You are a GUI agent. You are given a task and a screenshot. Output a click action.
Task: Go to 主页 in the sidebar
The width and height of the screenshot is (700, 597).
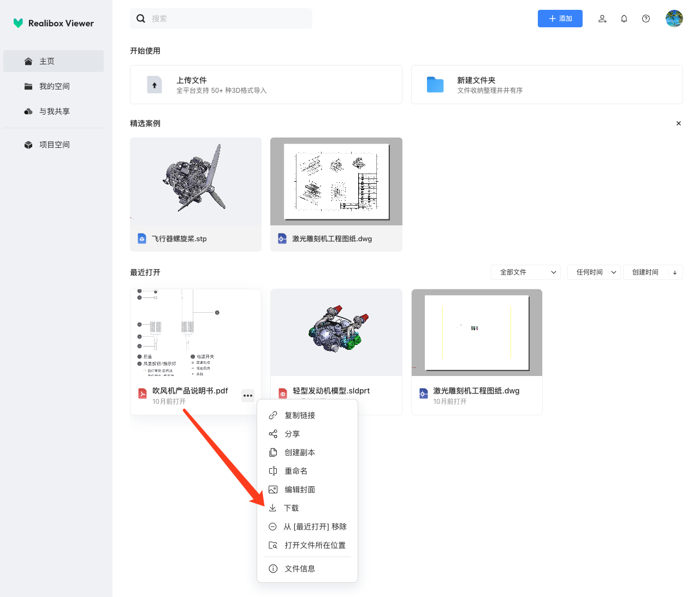pyautogui.click(x=54, y=61)
